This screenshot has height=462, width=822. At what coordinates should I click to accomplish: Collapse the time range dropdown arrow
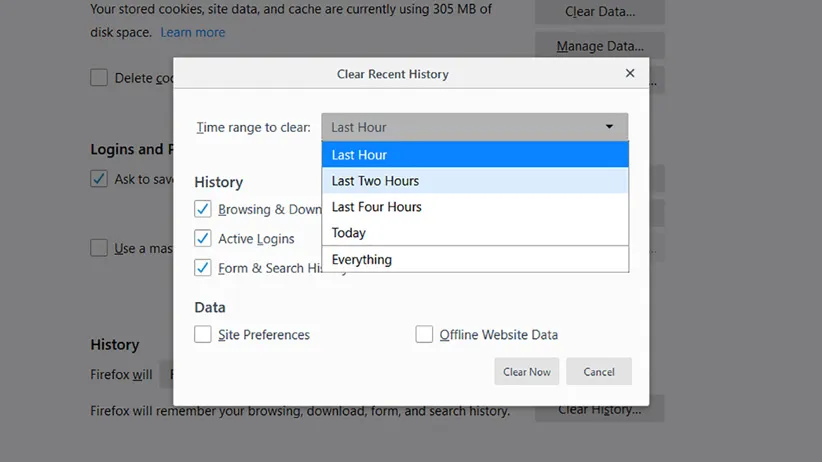[609, 127]
